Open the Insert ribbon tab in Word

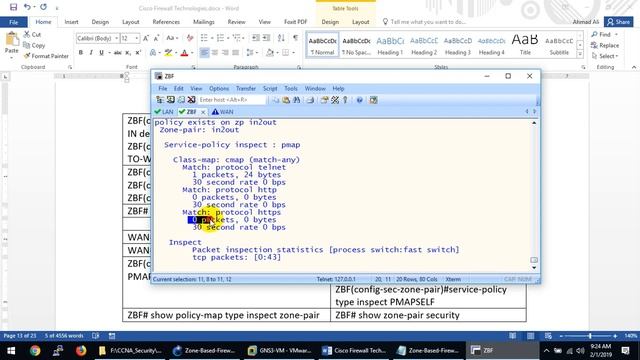[x=71, y=22]
